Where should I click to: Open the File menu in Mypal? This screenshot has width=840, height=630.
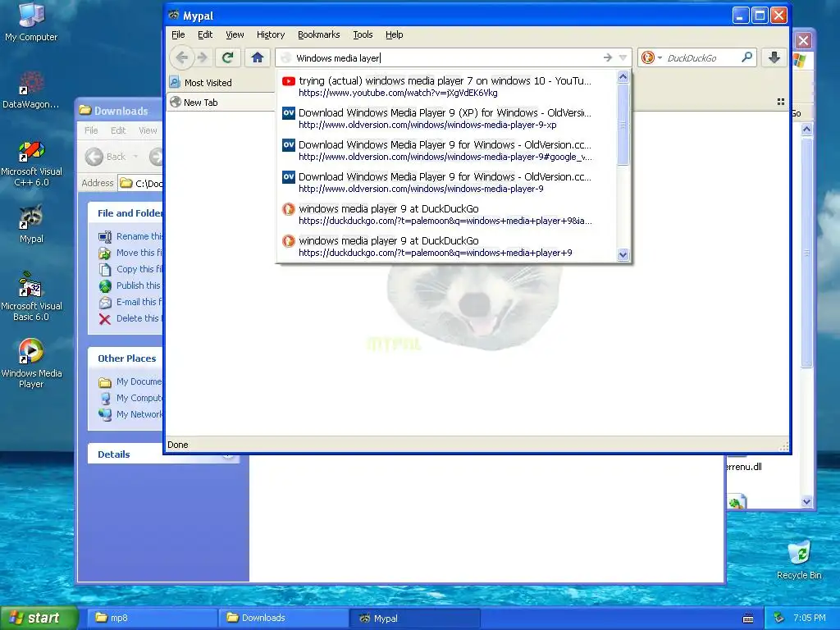coord(178,34)
